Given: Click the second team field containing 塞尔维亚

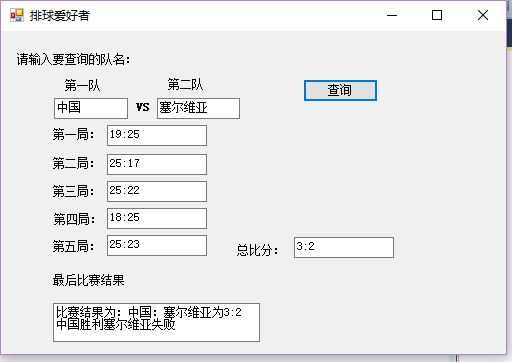Looking at the screenshot, I should [198, 108].
